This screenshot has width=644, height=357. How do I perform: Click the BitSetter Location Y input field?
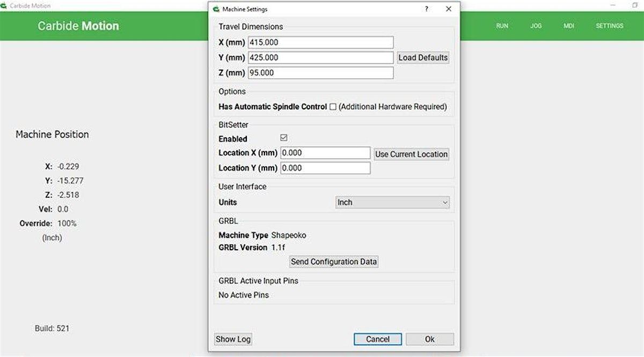tap(325, 168)
